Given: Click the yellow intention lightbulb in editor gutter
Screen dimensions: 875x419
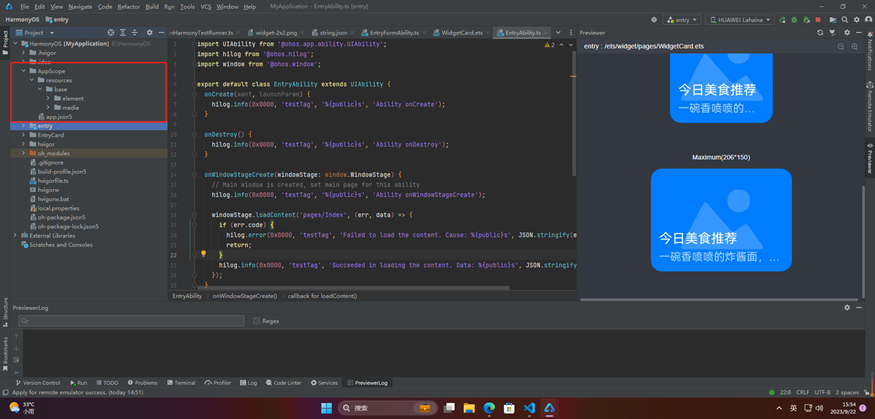Looking at the screenshot, I should [204, 254].
